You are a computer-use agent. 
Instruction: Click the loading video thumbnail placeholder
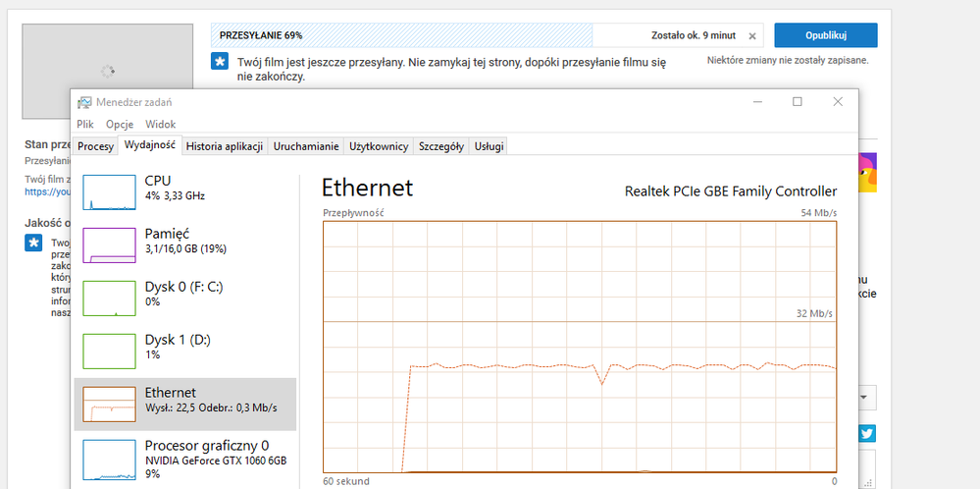point(109,71)
